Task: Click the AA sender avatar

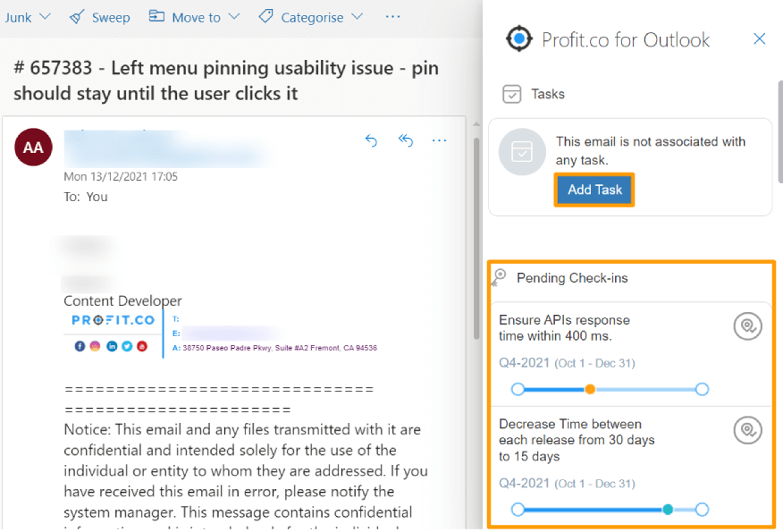Action: click(33, 148)
